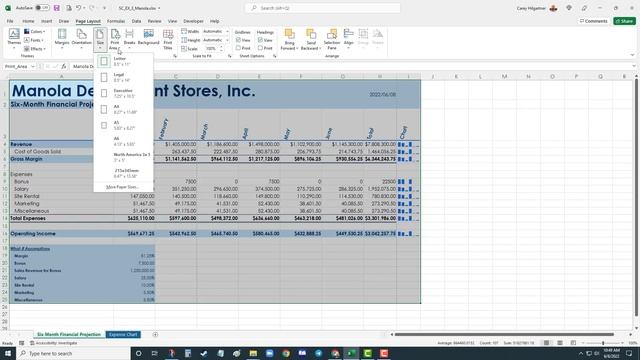
Task: Toggle Gridlines Print checkbox
Action: pyautogui.click(x=238, y=48)
